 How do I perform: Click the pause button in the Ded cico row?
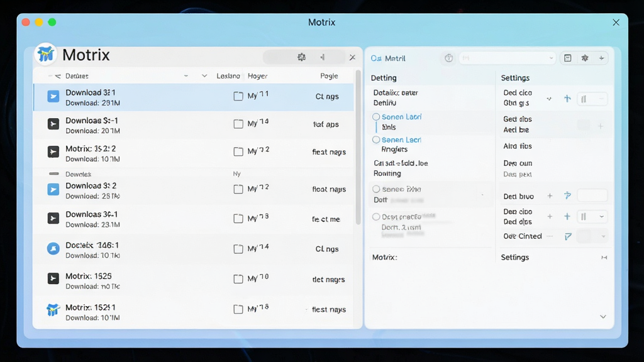point(584,99)
